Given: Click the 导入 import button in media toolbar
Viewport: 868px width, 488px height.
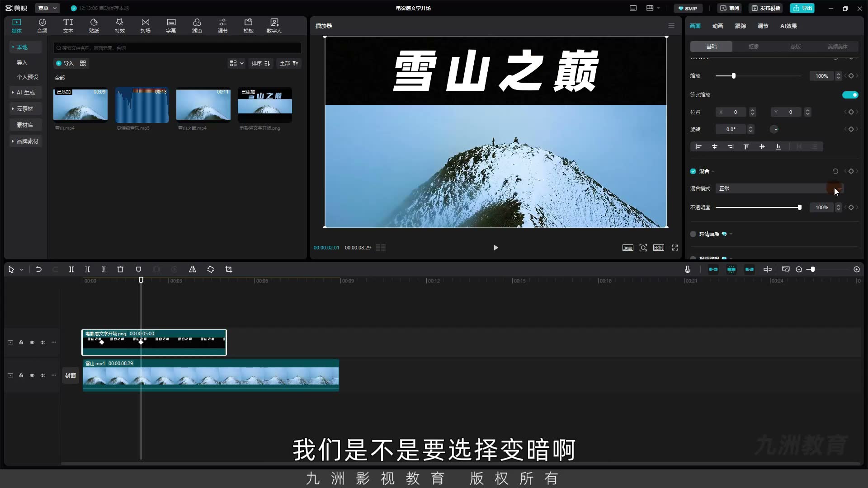Looking at the screenshot, I should tap(65, 63).
